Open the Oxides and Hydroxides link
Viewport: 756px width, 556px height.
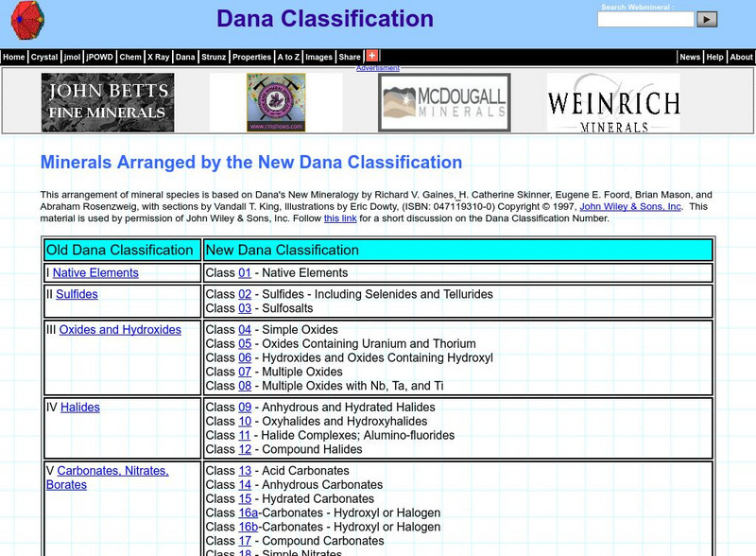click(120, 330)
